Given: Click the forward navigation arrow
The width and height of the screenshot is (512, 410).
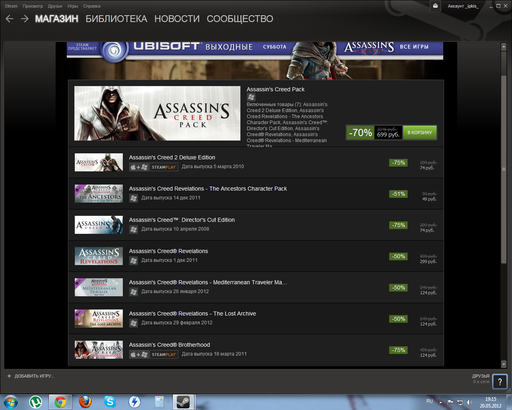Looking at the screenshot, I should pyautogui.click(x=24, y=19).
